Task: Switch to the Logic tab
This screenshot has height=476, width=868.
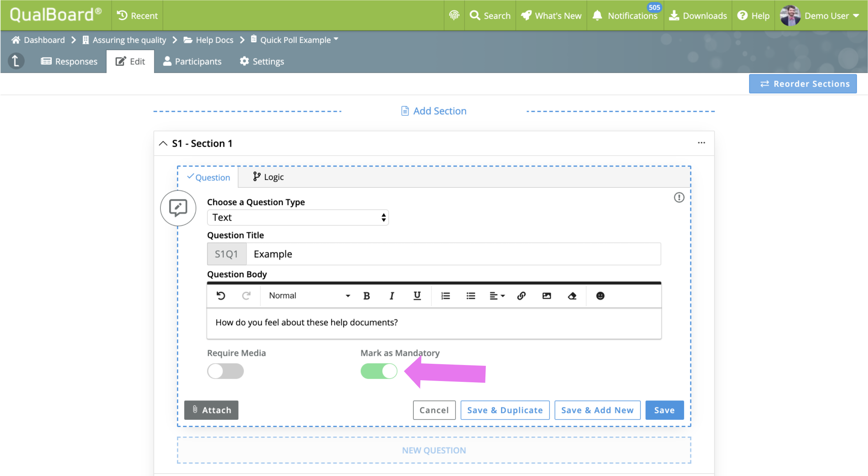Action: click(268, 177)
